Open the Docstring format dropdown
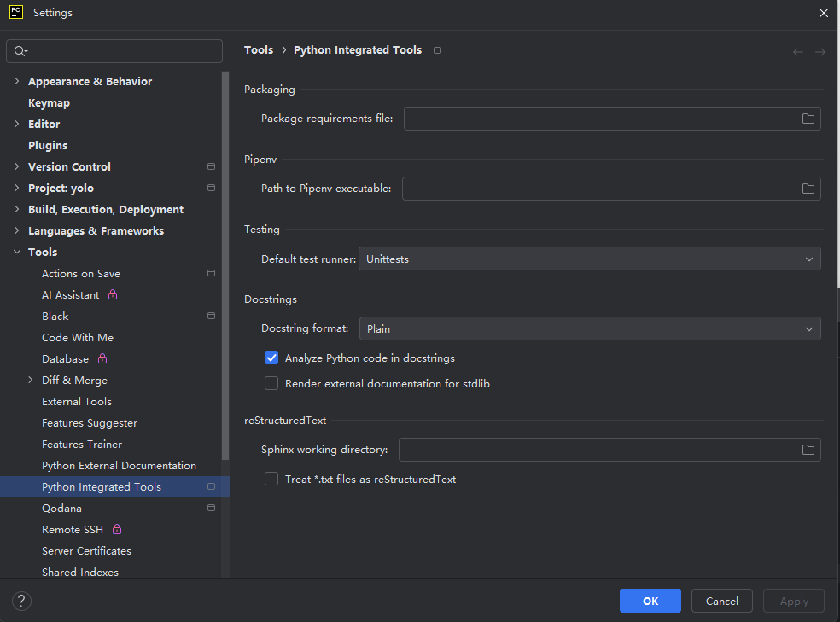Viewport: 840px width, 622px height. click(x=589, y=328)
